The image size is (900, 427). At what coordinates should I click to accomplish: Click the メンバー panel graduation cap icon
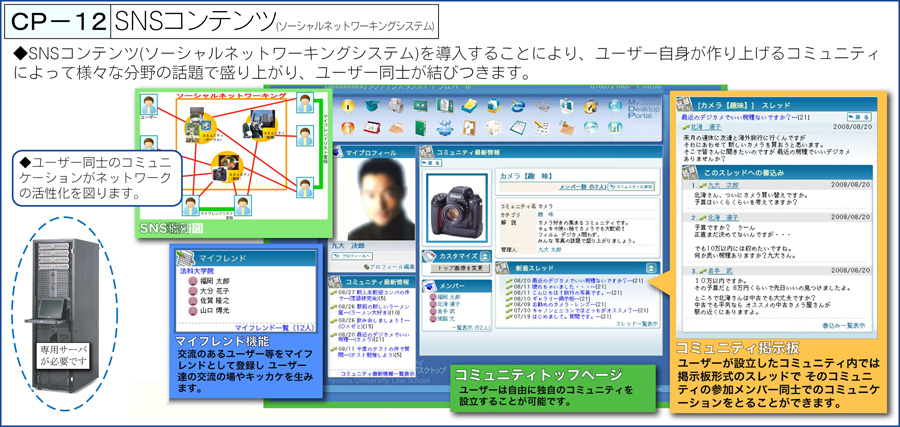click(x=429, y=286)
